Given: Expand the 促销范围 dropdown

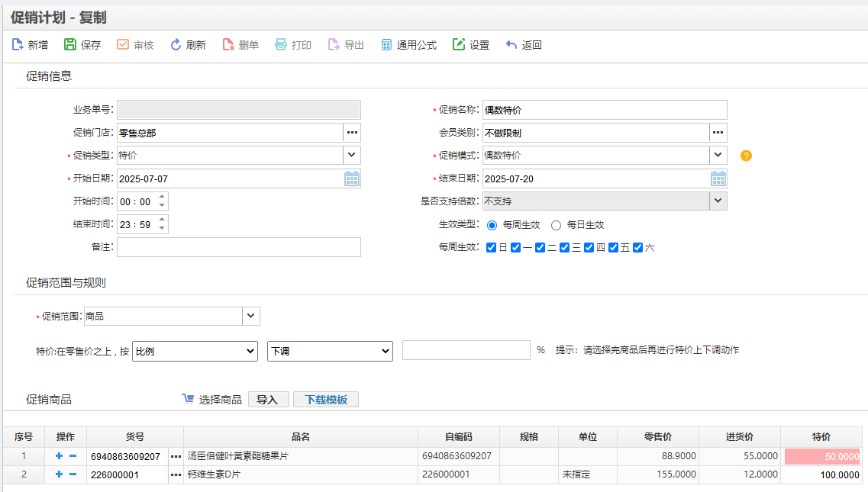Looking at the screenshot, I should pyautogui.click(x=250, y=316).
